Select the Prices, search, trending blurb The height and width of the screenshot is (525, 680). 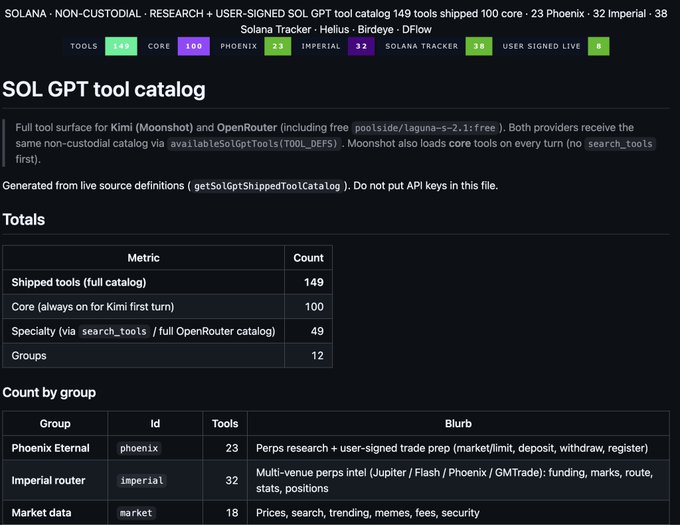[368, 513]
